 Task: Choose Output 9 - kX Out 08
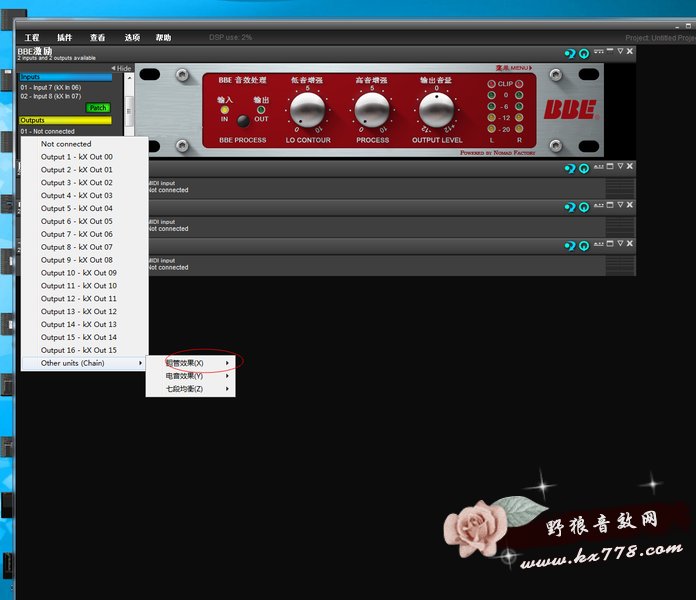coord(85,260)
